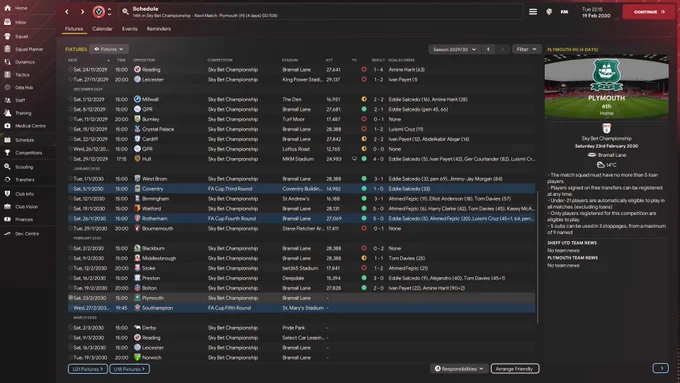Click the Derby fixture in March
Screen dimensions: 680x383
pyautogui.click(x=301, y=328)
